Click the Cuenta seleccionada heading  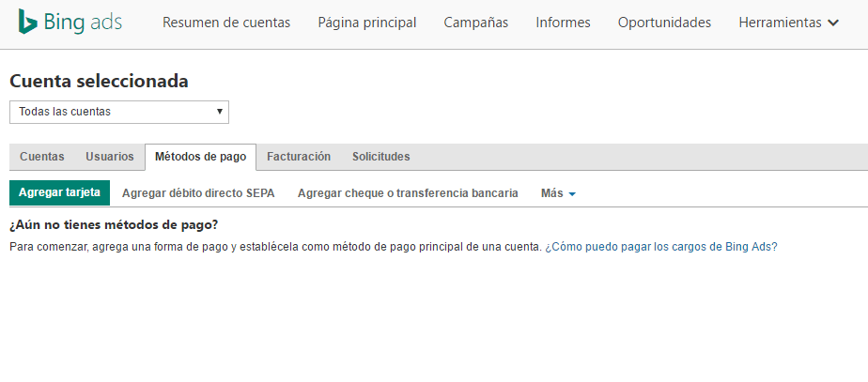click(99, 82)
